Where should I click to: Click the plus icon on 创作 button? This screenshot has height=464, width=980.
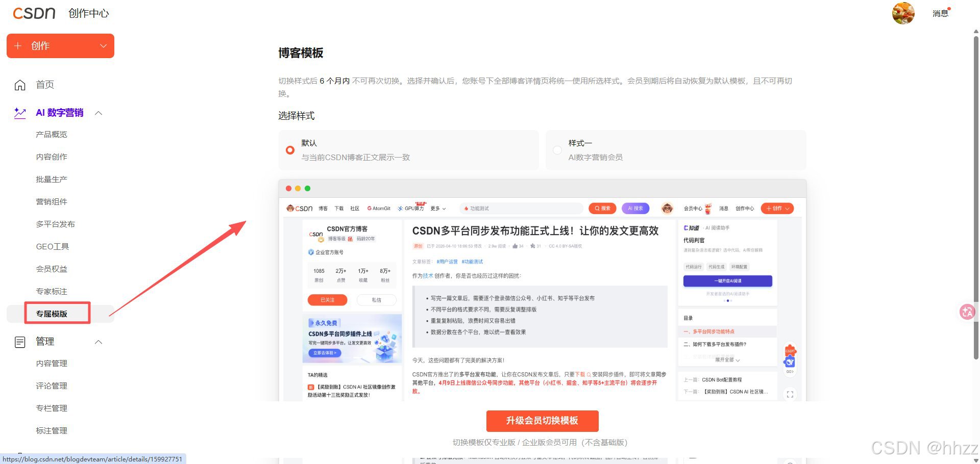(18, 46)
